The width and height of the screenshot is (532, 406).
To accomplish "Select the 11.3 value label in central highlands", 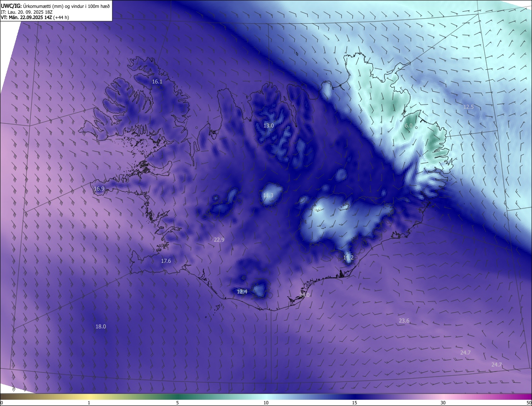I will click(268, 196).
